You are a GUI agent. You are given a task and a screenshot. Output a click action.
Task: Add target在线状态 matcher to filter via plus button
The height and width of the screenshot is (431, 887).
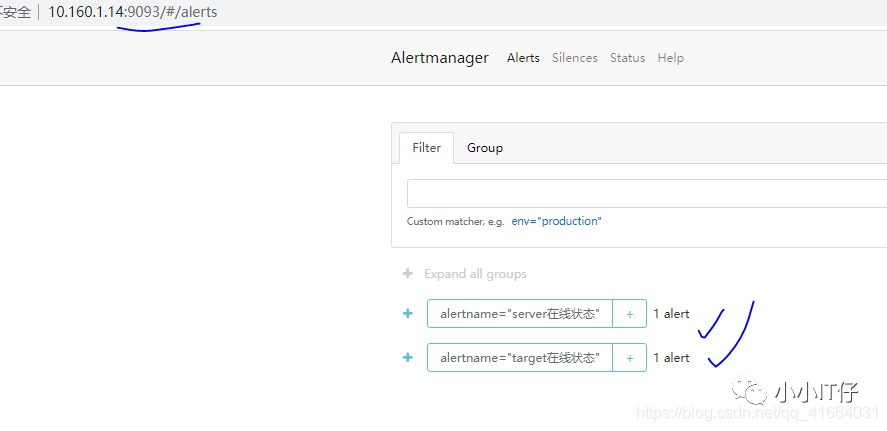point(629,358)
